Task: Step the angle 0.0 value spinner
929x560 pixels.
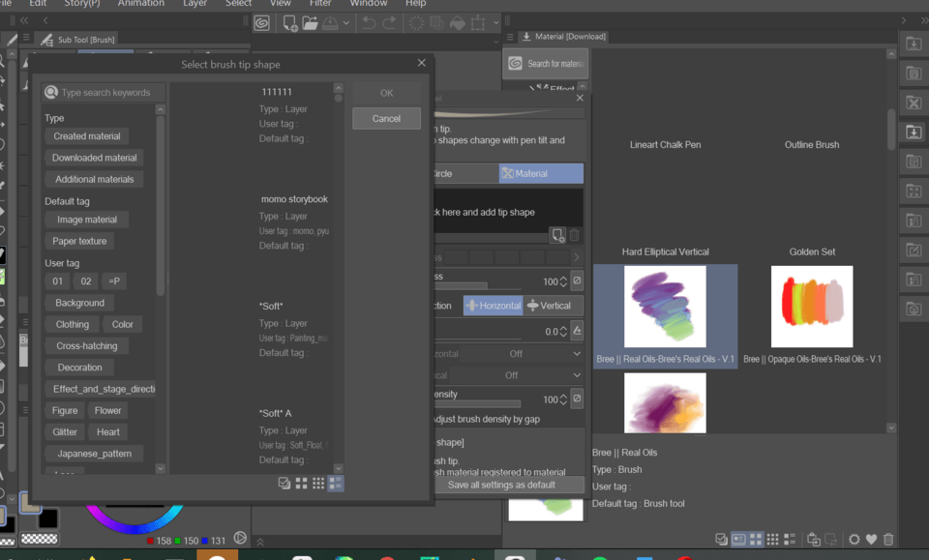Action: tap(563, 332)
